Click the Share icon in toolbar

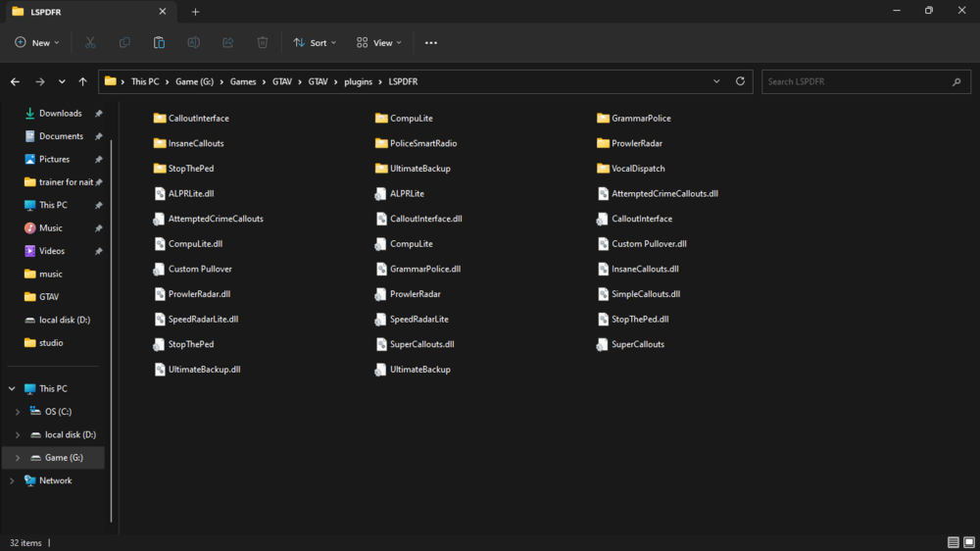click(228, 42)
